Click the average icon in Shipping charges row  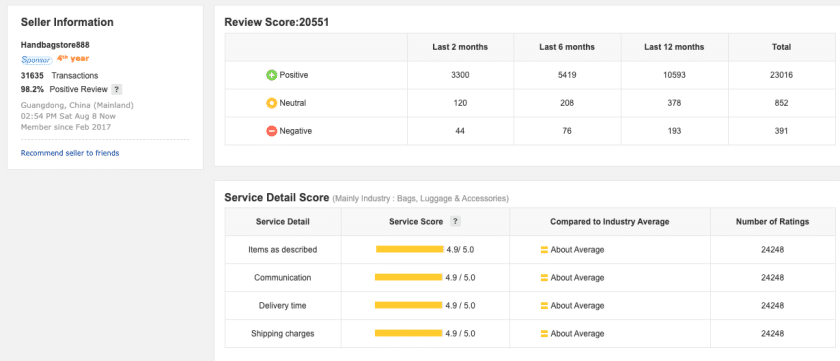544,334
